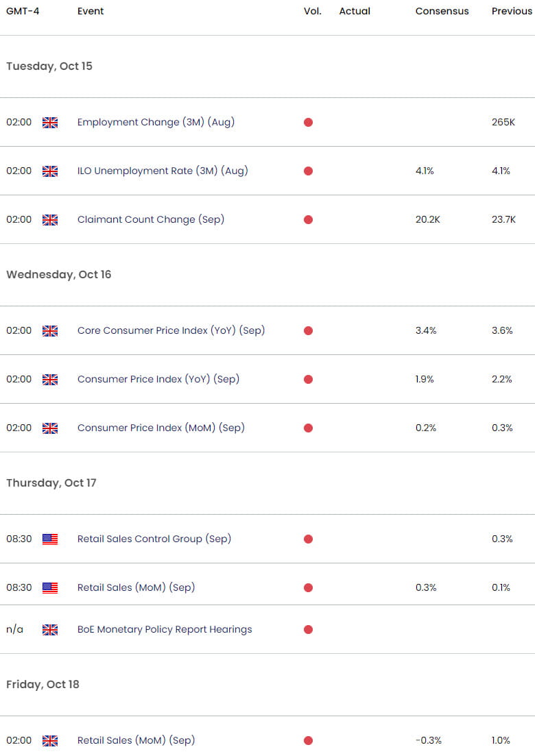The width and height of the screenshot is (535, 756).
Task: Click the US flag beside Retail Sales Control Group
Action: [49, 539]
